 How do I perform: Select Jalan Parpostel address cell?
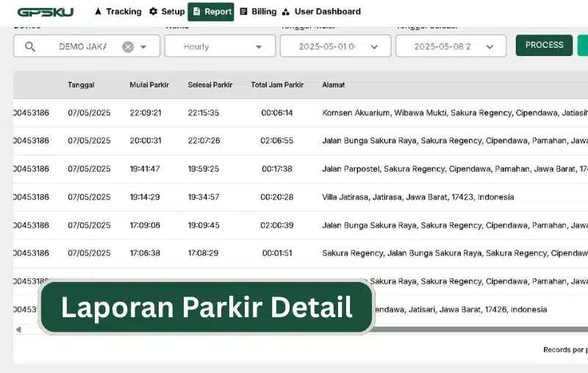(455, 169)
